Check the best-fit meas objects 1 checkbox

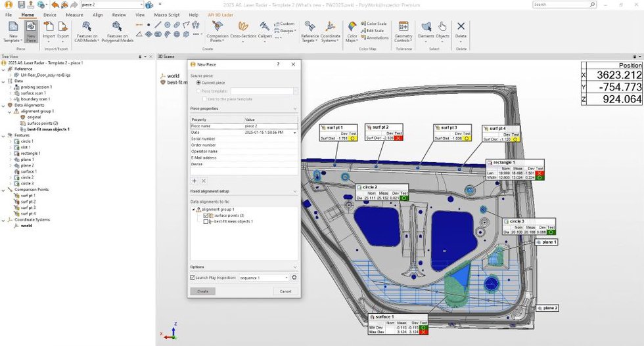[x=206, y=222]
